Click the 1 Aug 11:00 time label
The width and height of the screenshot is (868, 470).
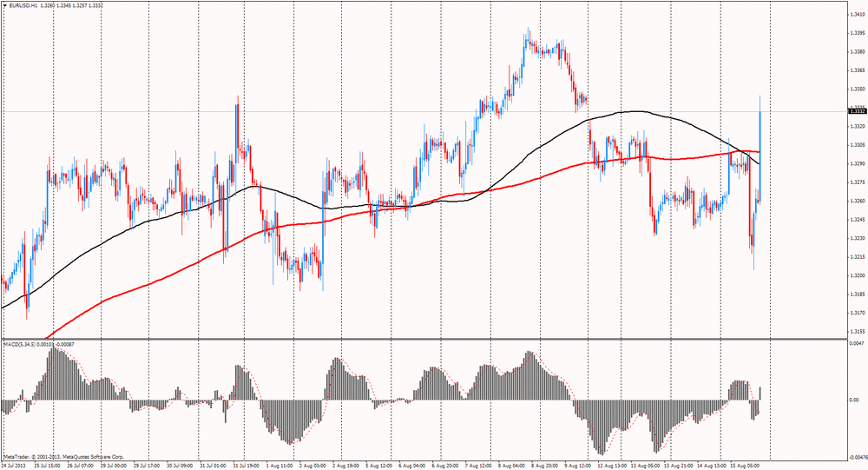(279, 465)
